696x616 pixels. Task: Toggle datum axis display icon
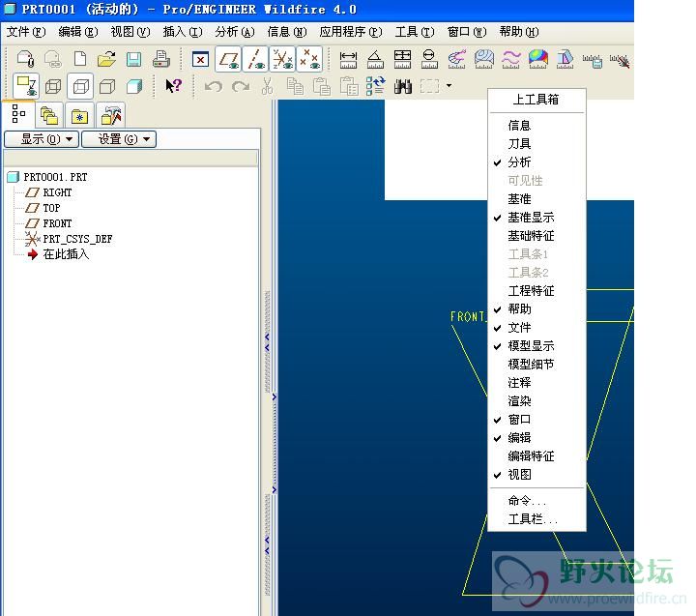pyautogui.click(x=255, y=59)
